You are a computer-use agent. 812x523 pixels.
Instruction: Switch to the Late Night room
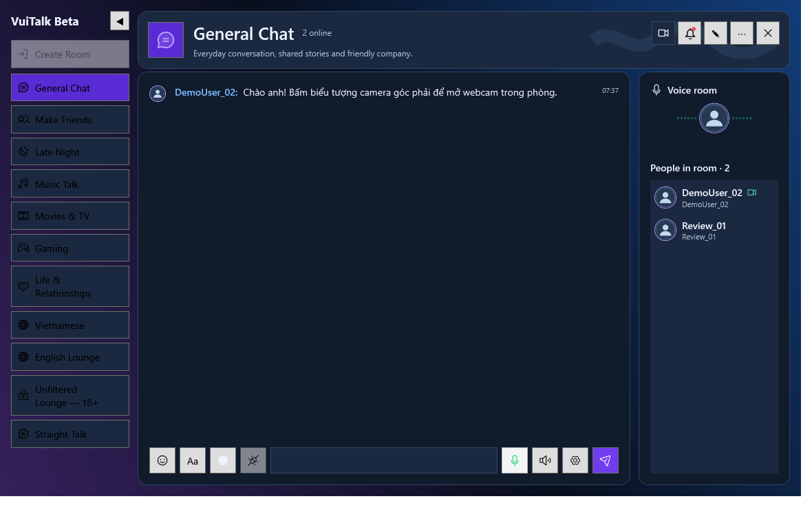point(70,151)
